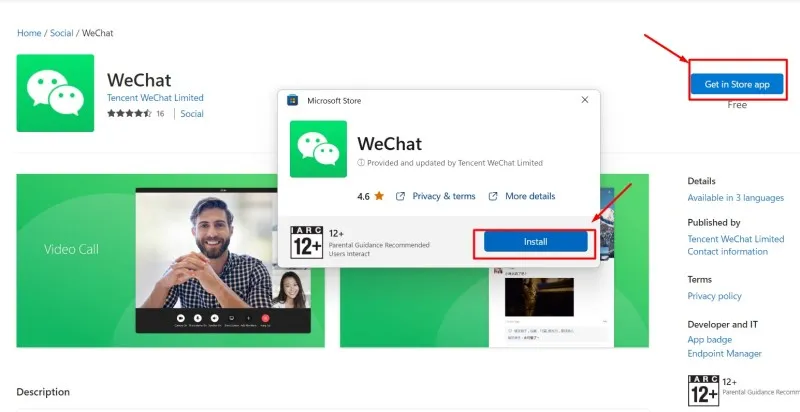
Task: Open Tencent WeChat Limited publisher link under title
Action: coord(155,97)
